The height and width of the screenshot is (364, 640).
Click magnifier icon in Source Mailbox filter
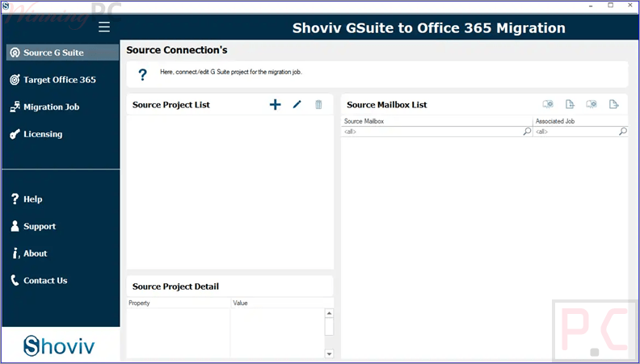click(527, 132)
